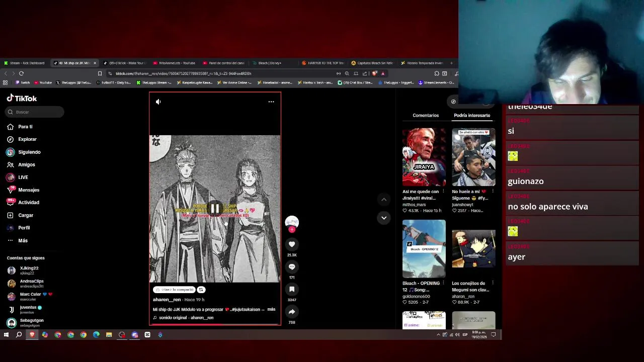The image size is (644, 362).
Task: Open the StreamElements bookmark
Action: 436,82
